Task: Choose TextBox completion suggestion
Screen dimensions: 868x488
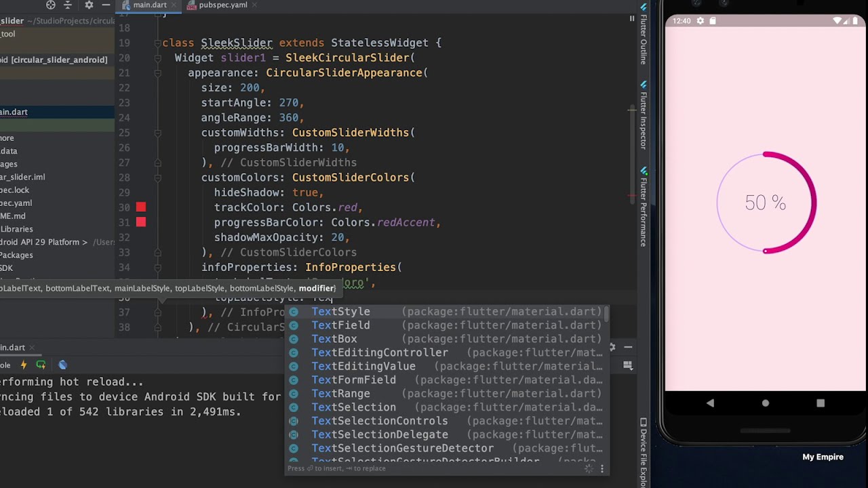Action: click(x=446, y=339)
